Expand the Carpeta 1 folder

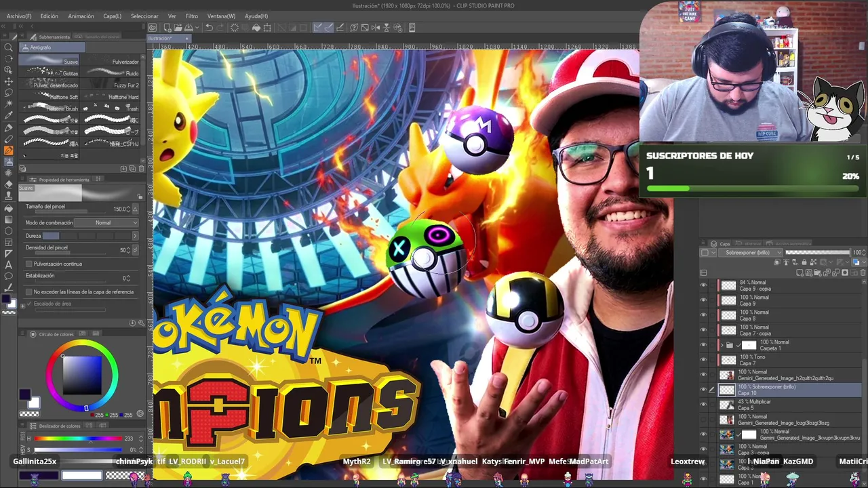click(722, 345)
